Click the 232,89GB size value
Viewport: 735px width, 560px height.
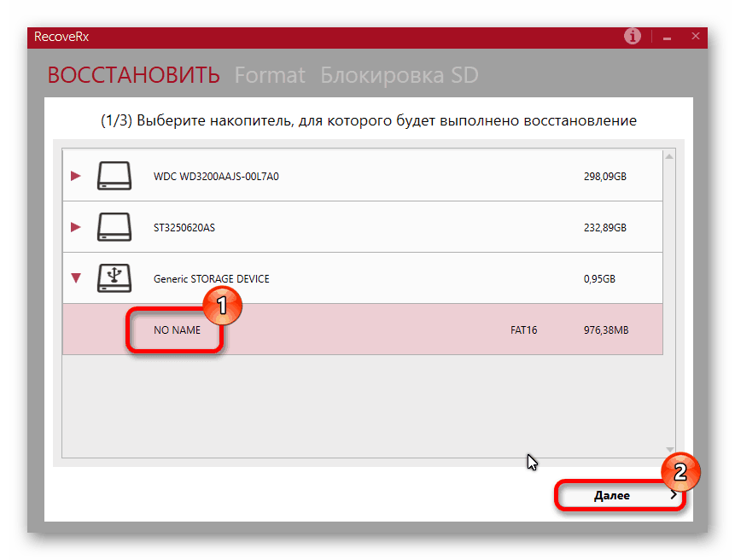(x=604, y=228)
